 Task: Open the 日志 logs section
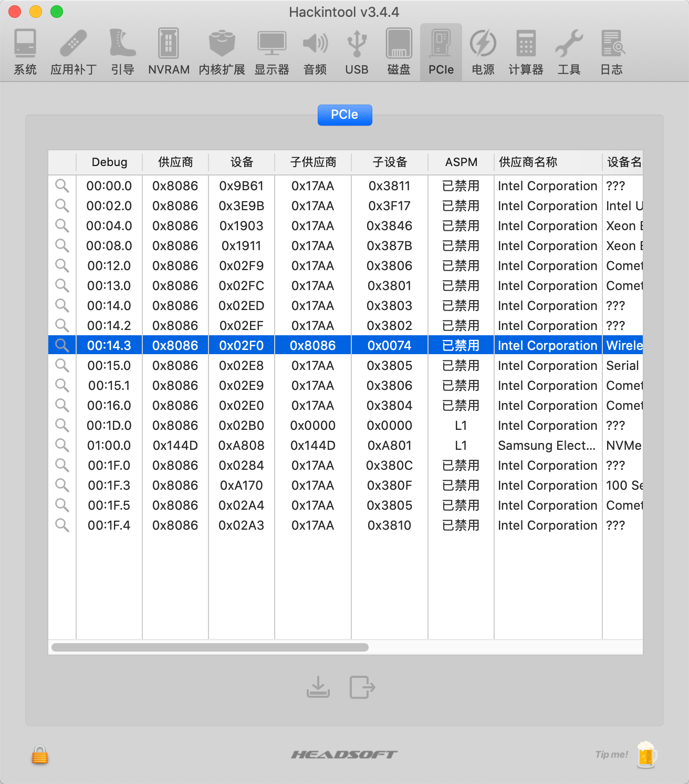point(612,52)
